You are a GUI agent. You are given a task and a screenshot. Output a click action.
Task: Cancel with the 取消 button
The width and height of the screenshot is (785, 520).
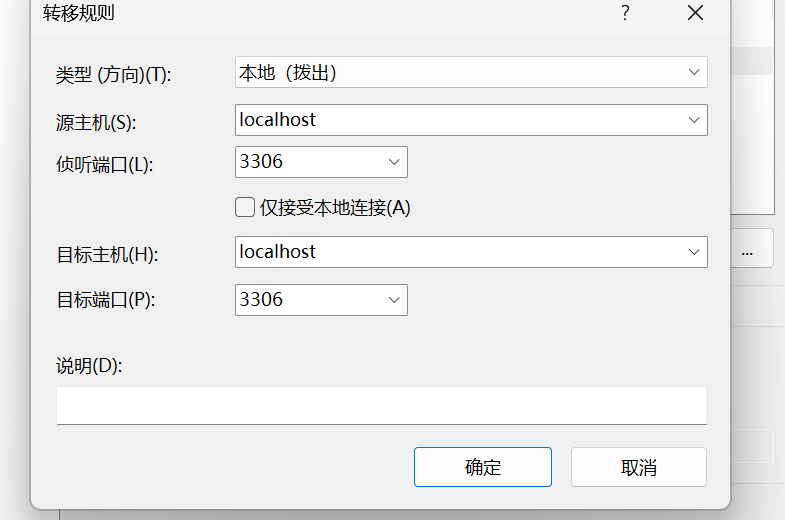point(639,467)
